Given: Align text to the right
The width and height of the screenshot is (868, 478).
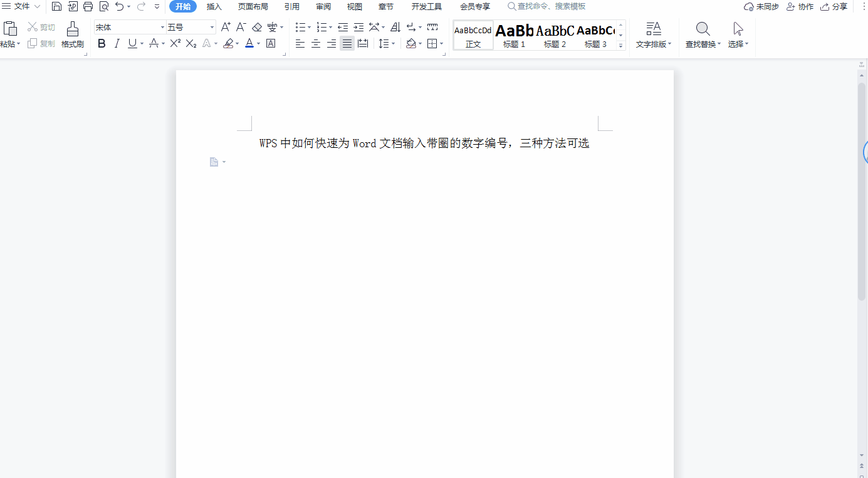Looking at the screenshot, I should (332, 43).
